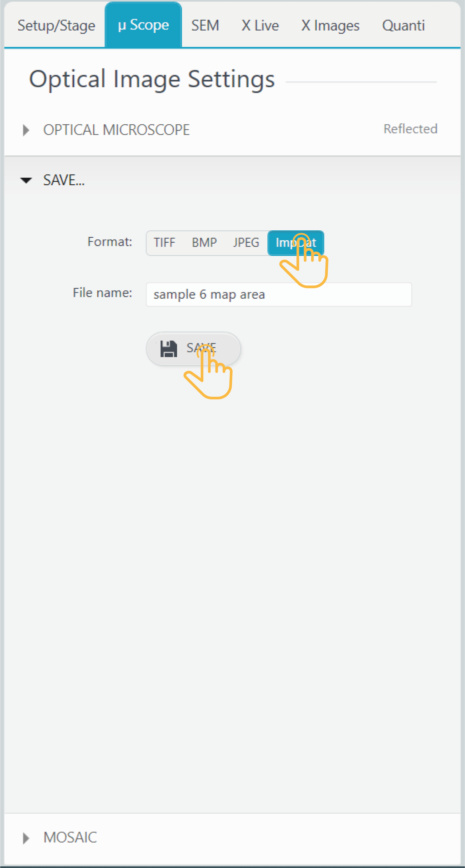Click the SAVE button
Screen dimensions: 465x868
click(x=193, y=348)
